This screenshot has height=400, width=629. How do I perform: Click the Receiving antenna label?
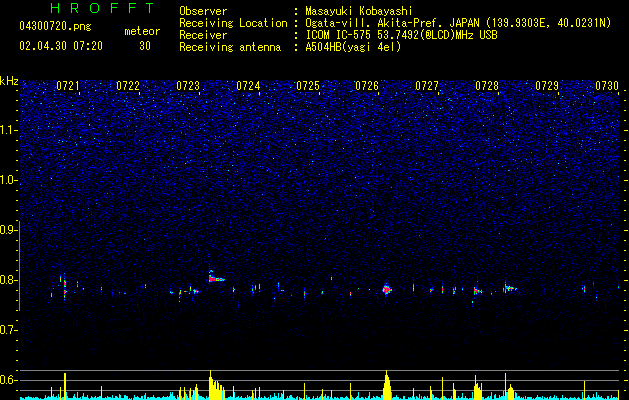click(x=230, y=47)
